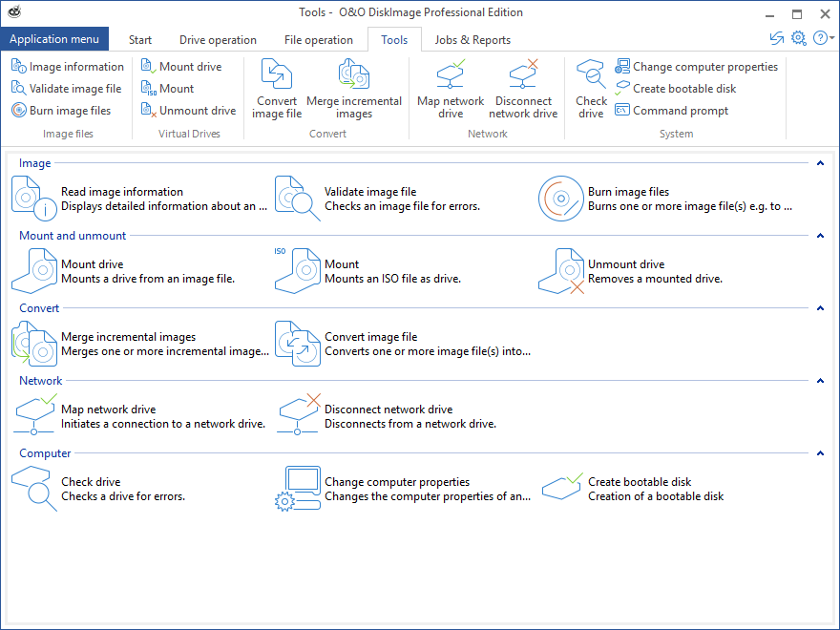The width and height of the screenshot is (840, 630).
Task: Open the 'Merges one or more incremental image' tile
Action: coord(140,344)
